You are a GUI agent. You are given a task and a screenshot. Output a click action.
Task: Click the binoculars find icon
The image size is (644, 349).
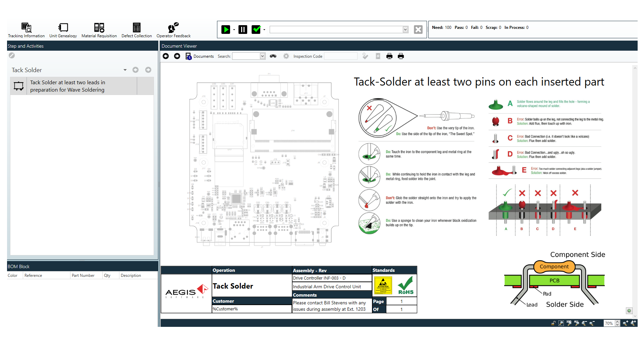point(273,56)
